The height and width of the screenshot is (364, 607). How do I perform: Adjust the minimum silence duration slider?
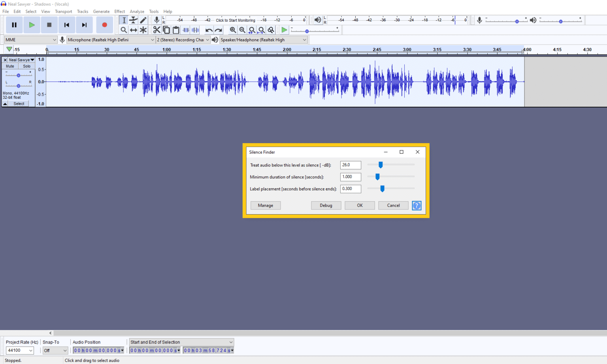click(377, 177)
